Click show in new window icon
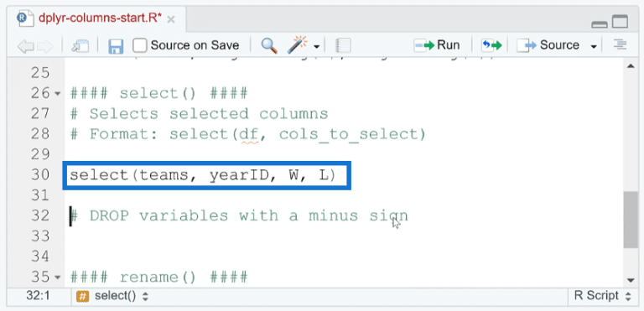The image size is (644, 311). (x=80, y=45)
